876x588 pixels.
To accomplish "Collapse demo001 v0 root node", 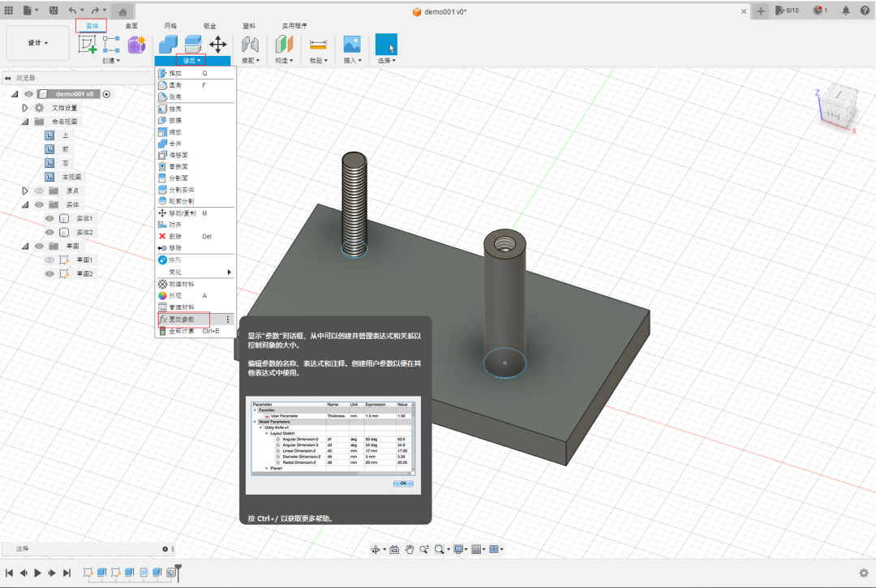I will [x=15, y=94].
